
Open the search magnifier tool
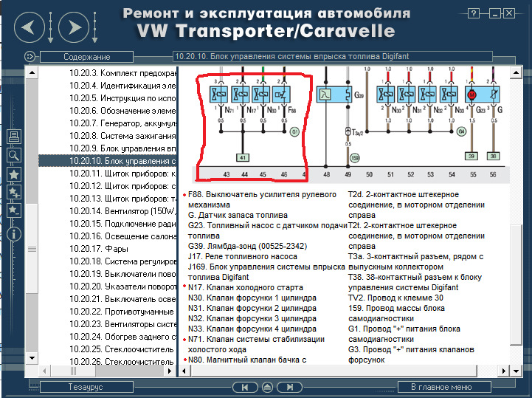14,155
